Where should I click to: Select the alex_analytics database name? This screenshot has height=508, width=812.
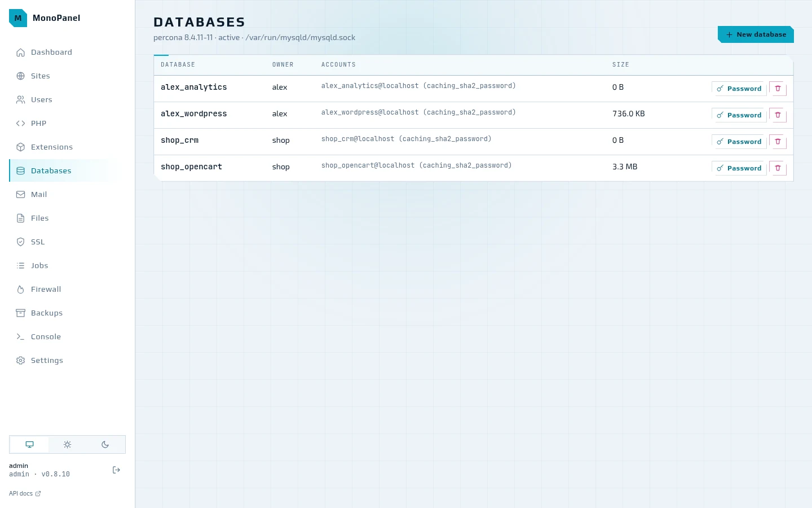(193, 87)
